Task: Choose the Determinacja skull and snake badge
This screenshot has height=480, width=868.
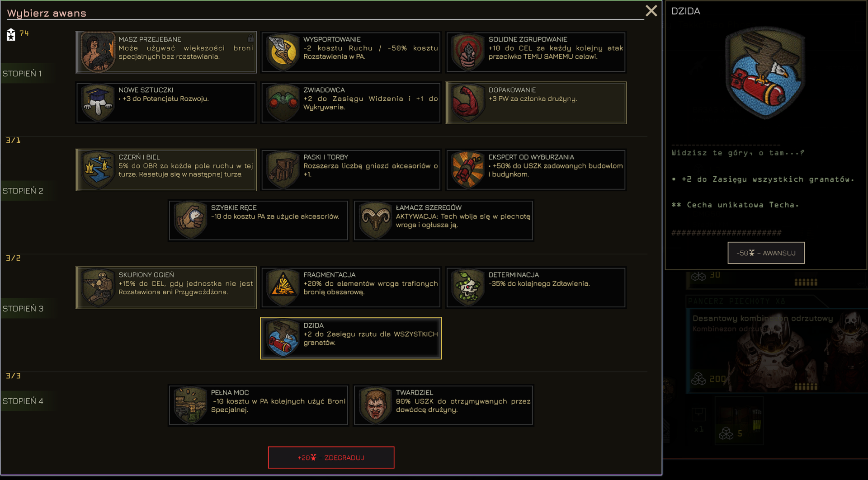Action: pos(468,287)
